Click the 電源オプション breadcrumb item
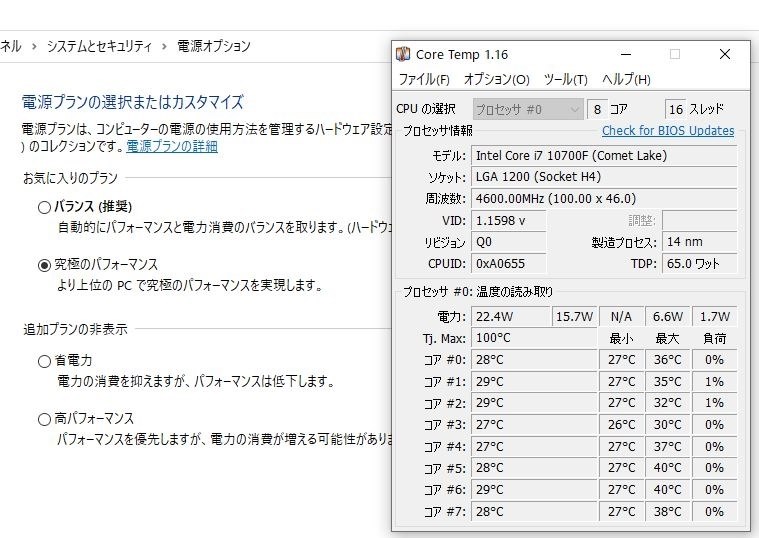 tap(213, 46)
